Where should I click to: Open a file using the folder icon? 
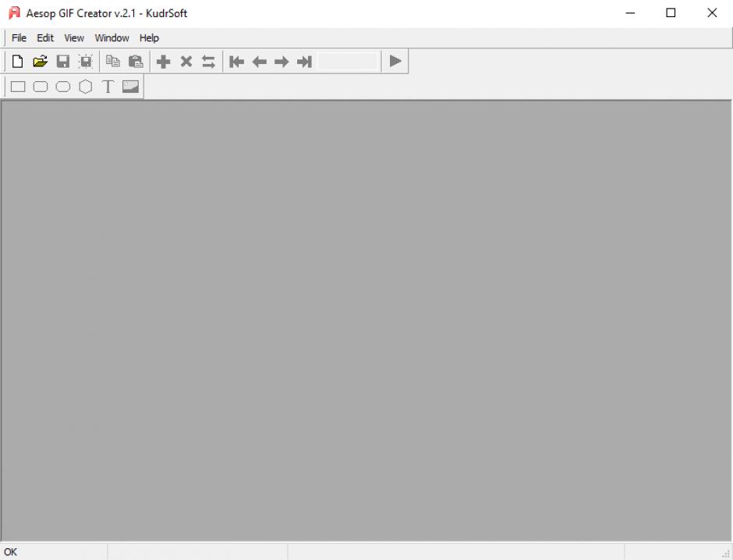pos(40,62)
